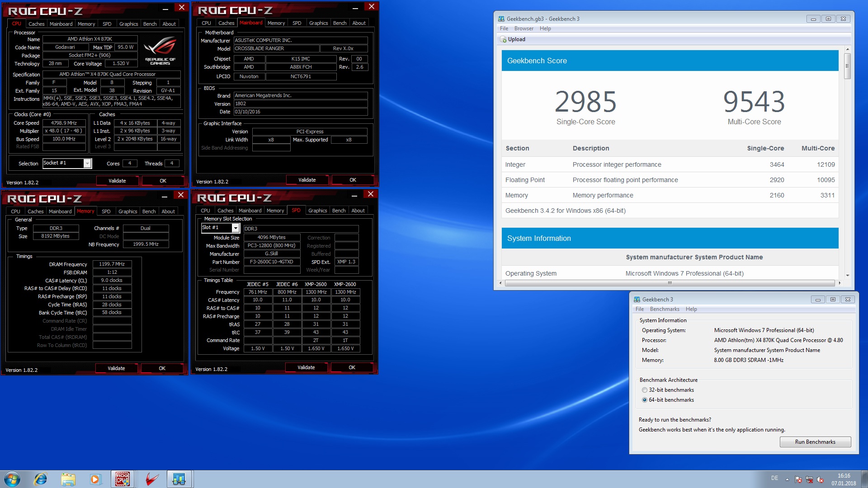Open the Windows Start menu orb
This screenshot has width=868, height=488.
(12, 479)
